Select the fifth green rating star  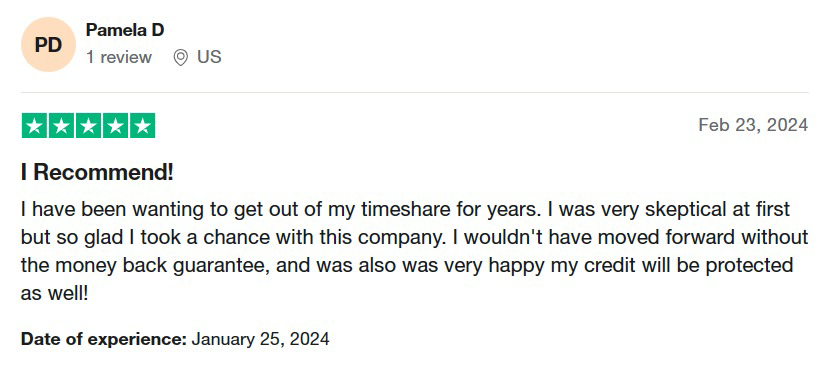(142, 125)
